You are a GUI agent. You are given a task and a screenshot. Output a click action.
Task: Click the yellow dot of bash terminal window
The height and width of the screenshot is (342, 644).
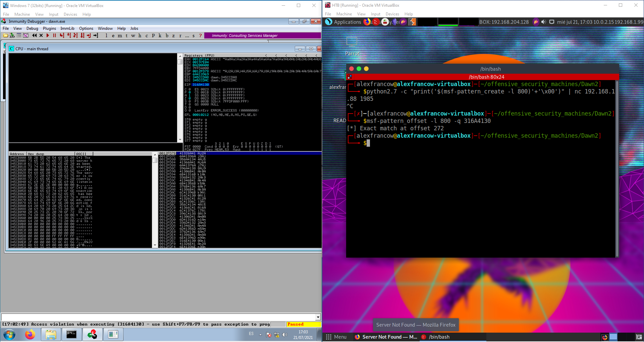pos(366,69)
